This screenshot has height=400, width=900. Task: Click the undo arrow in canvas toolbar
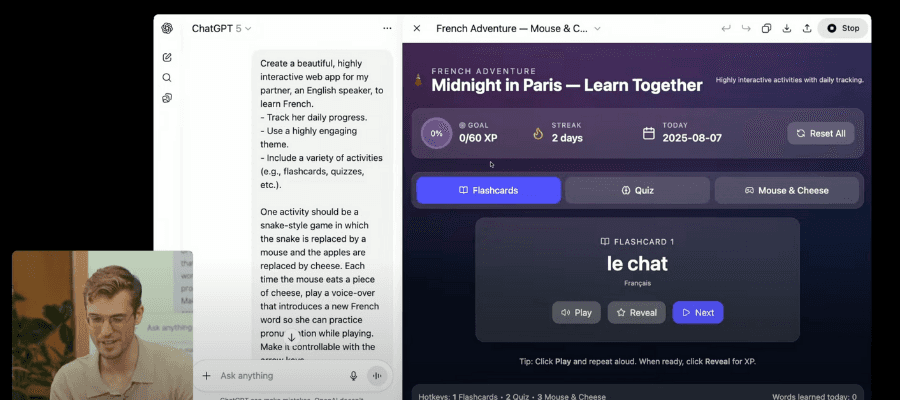pos(726,28)
